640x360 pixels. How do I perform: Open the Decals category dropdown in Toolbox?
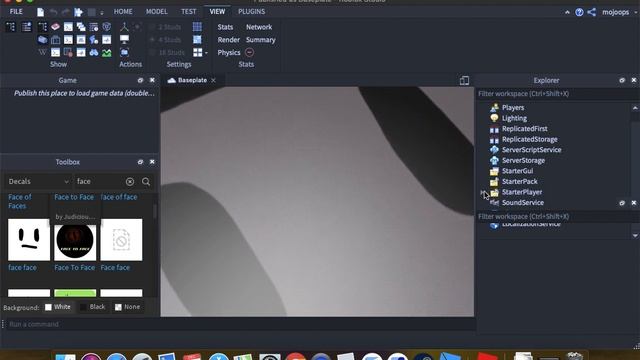pos(38,181)
